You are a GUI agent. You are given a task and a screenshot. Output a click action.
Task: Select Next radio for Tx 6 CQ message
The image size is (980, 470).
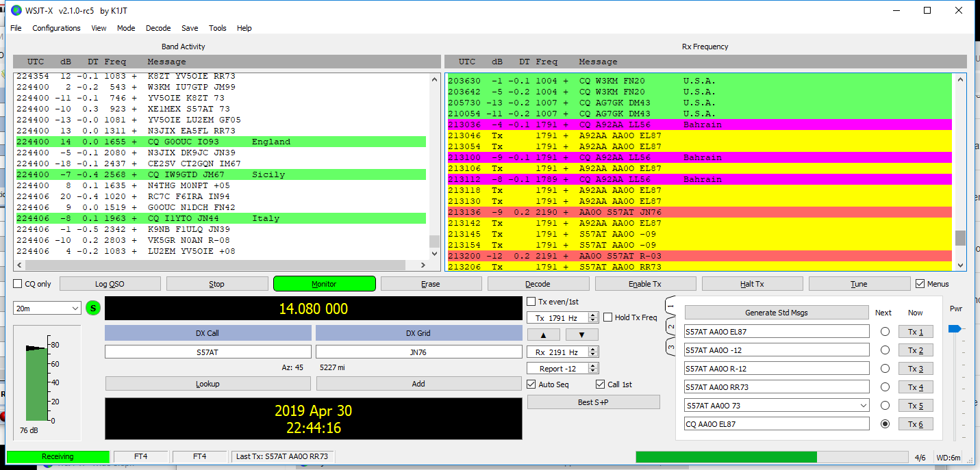coord(885,424)
